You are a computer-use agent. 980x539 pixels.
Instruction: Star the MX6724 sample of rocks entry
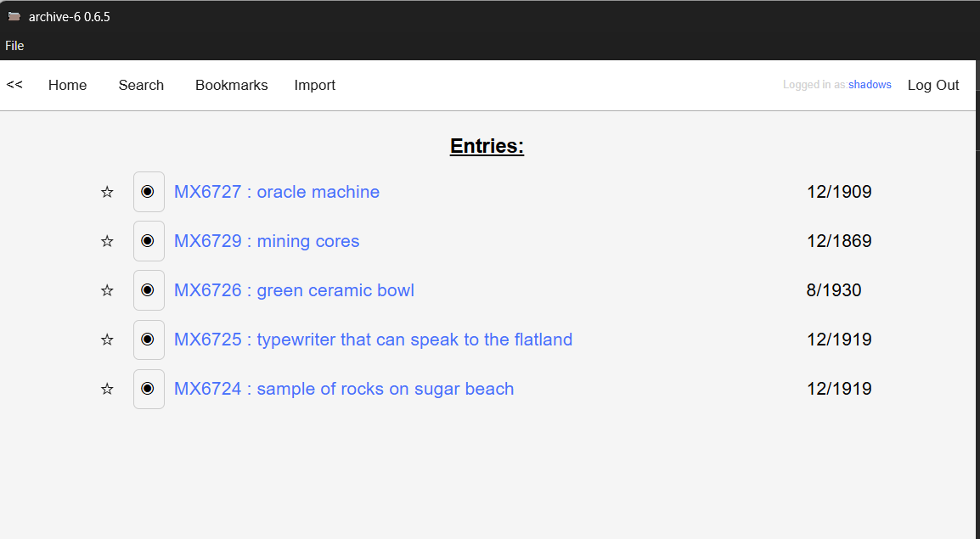point(107,390)
